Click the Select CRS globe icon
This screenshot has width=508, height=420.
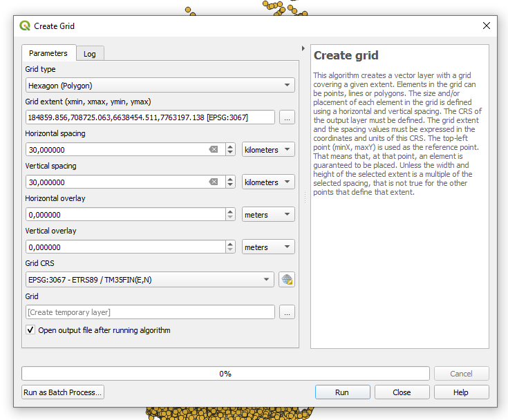click(x=287, y=280)
